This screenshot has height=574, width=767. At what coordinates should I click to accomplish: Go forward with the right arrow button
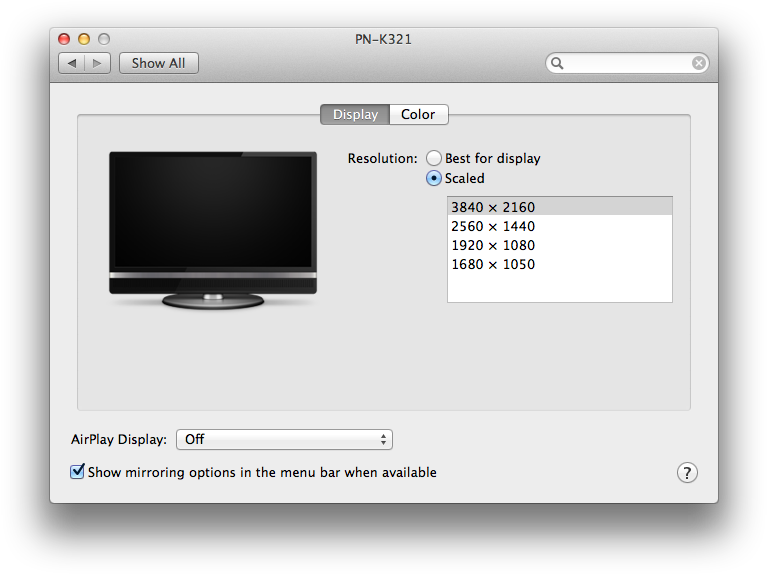[x=97, y=63]
